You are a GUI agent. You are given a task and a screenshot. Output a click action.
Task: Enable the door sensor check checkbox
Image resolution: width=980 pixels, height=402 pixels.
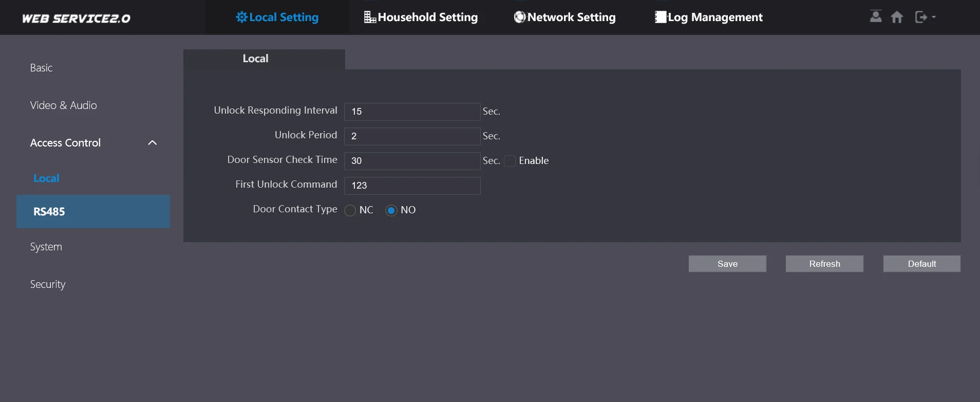click(510, 161)
